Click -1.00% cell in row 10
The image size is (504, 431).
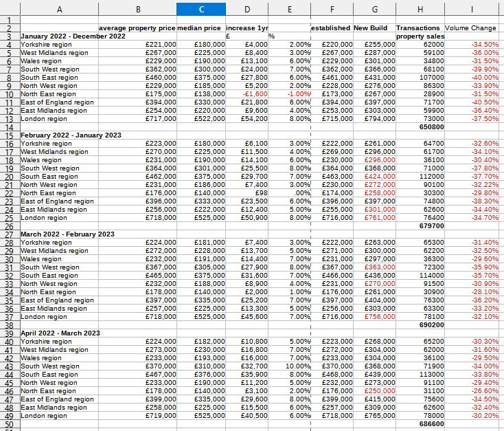point(289,94)
